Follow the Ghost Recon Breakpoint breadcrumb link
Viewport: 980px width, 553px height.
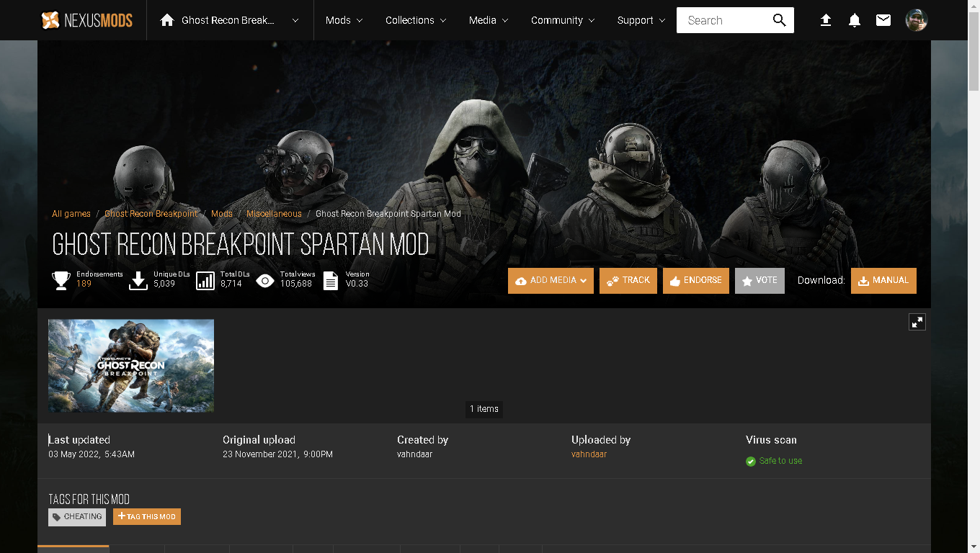tap(151, 214)
